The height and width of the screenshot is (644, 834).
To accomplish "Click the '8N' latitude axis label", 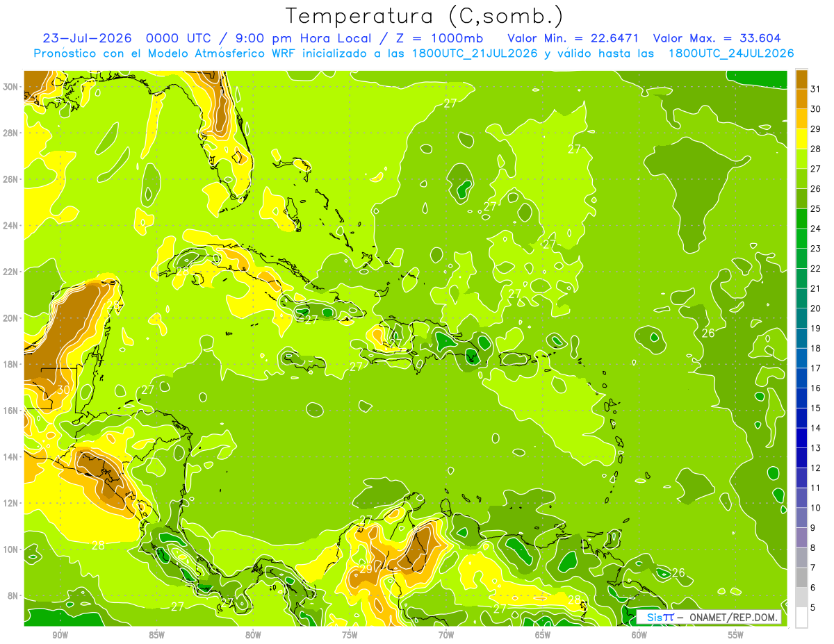I will [14, 595].
